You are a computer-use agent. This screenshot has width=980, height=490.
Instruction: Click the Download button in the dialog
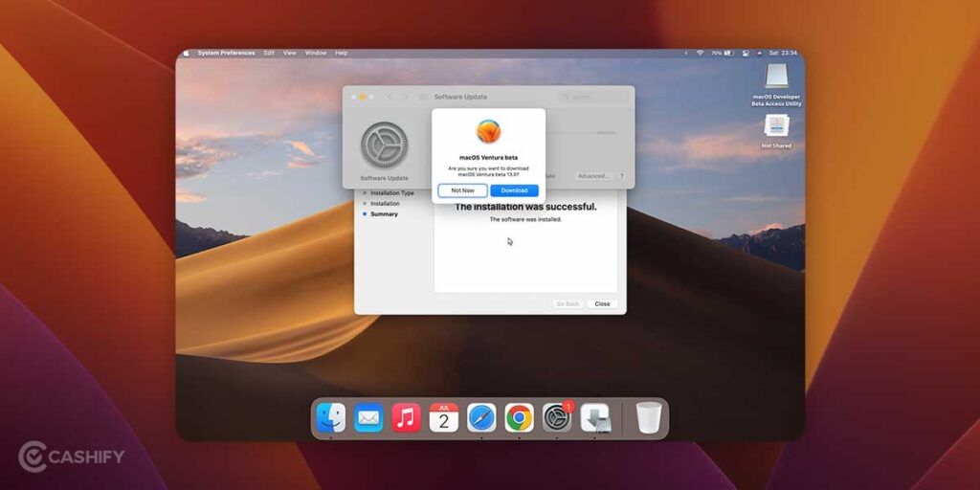pyautogui.click(x=514, y=190)
